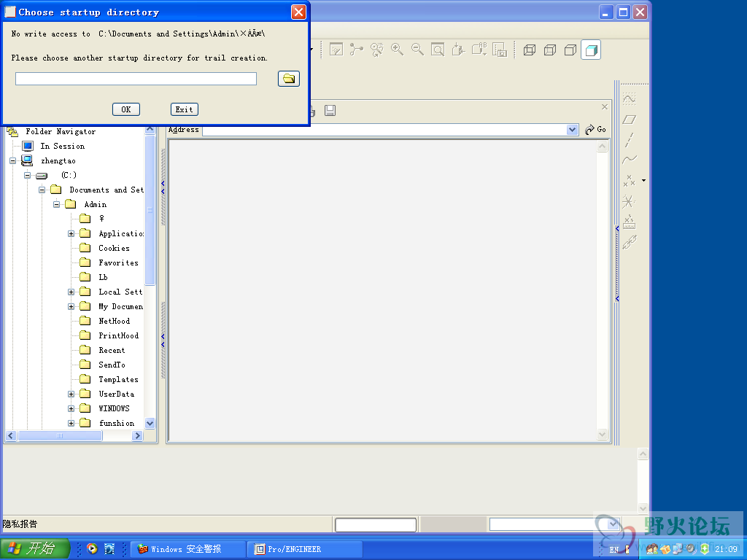
Task: Open the Datum Point flyout arrow
Action: tap(643, 181)
